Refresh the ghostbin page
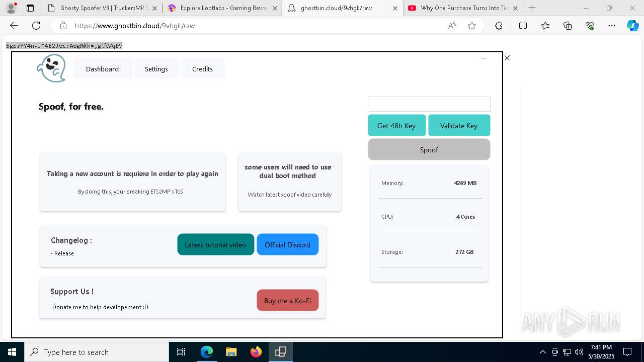644x362 pixels. pos(36,26)
